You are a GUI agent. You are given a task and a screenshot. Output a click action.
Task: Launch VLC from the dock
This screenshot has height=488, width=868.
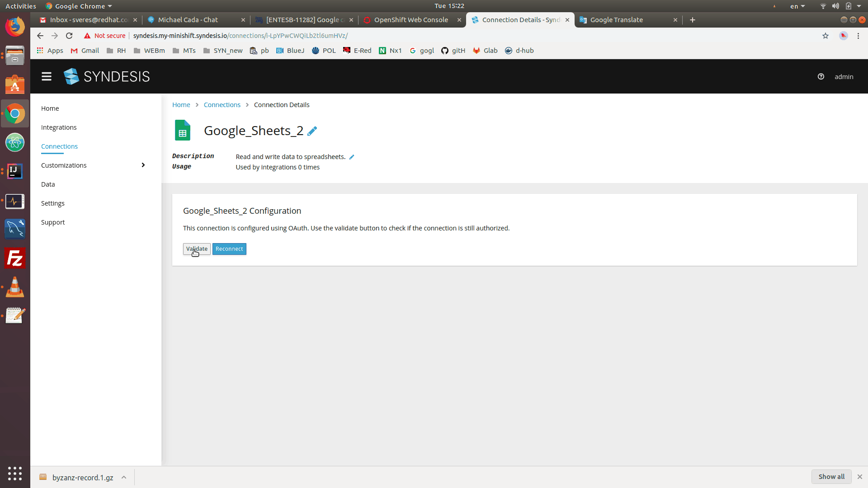[x=15, y=287]
